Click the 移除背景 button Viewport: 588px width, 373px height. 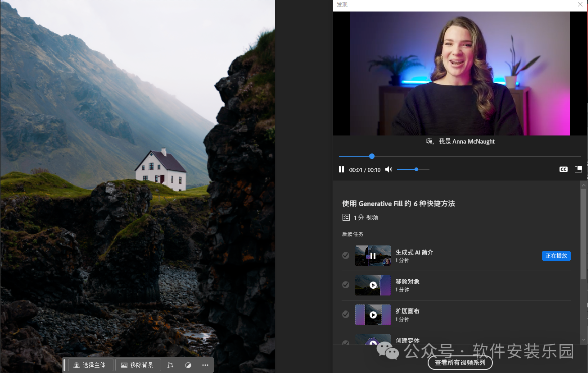(x=138, y=365)
